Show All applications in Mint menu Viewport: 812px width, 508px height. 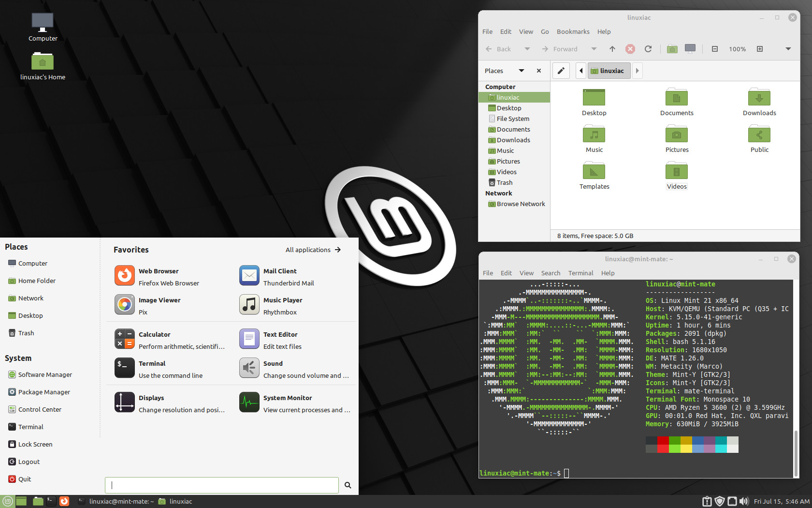313,250
